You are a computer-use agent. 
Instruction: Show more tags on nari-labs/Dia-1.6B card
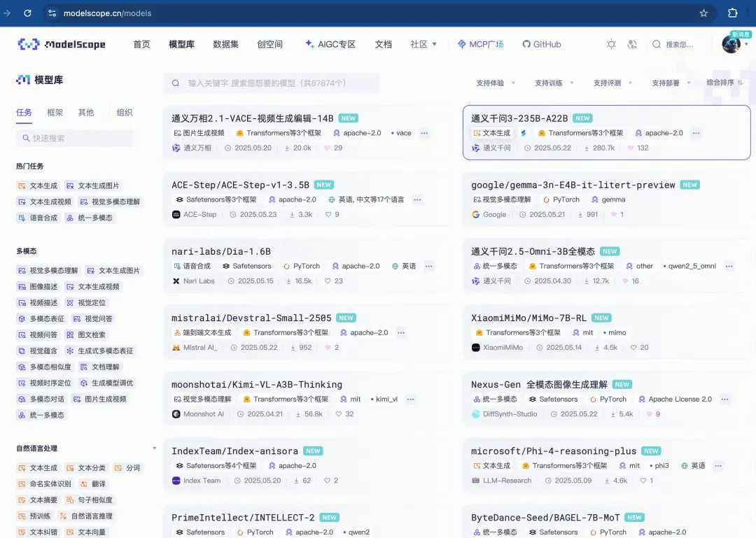coord(428,266)
